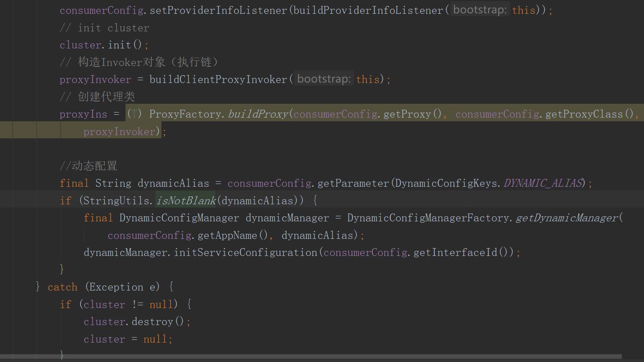
Task: Click the String type keyword
Action: pyautogui.click(x=113, y=183)
